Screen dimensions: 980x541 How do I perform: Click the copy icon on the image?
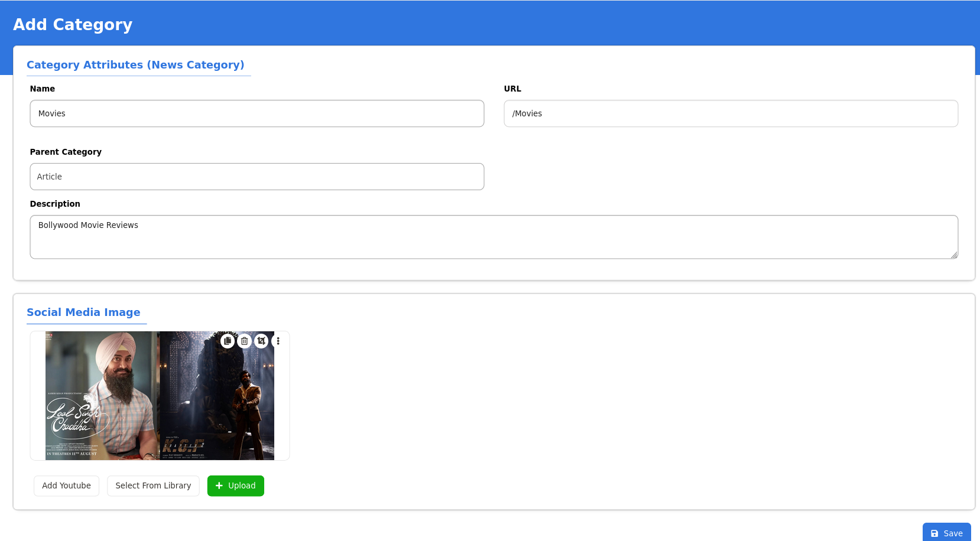228,341
